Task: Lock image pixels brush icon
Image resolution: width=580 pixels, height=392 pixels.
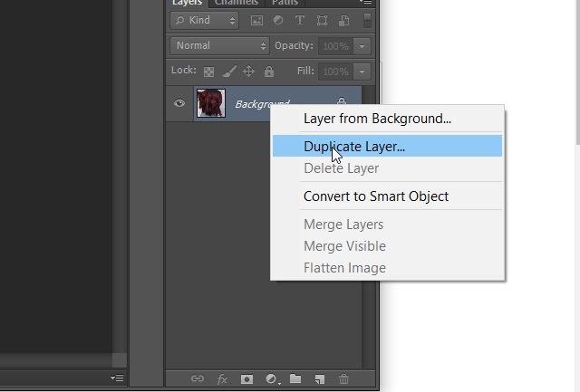Action: [x=229, y=71]
